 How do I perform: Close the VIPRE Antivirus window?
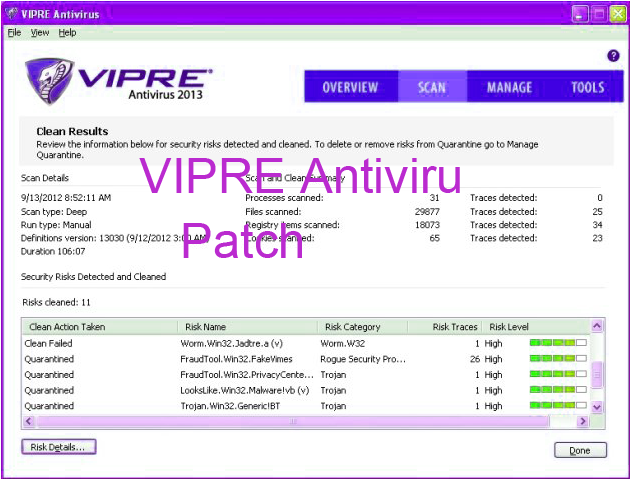click(618, 14)
